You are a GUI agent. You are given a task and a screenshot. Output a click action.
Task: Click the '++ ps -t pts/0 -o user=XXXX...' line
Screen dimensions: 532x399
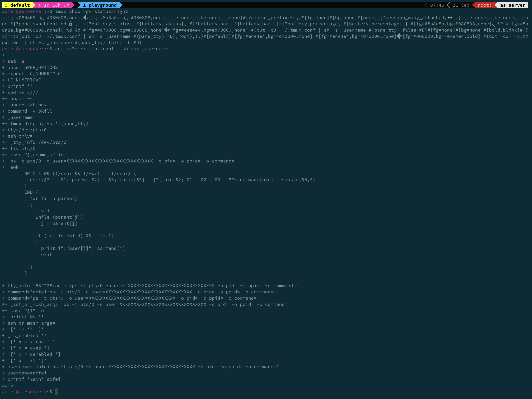click(118, 161)
